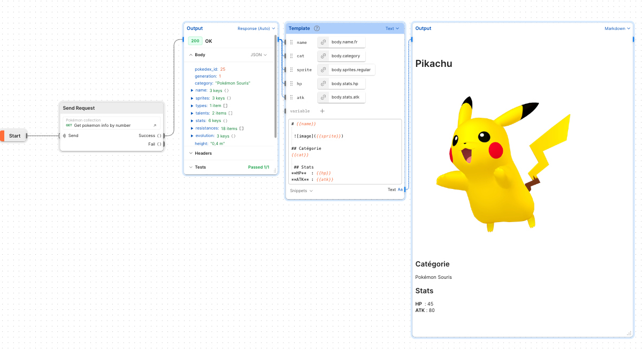This screenshot has width=644, height=350.
Task: Click the link icon beside body.stats.hp
Action: point(323,83)
